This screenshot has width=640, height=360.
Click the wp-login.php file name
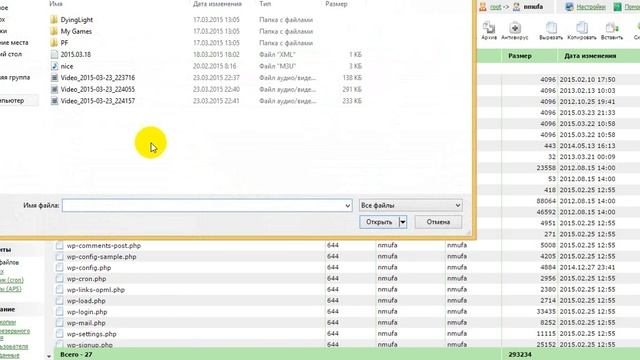pos(87,312)
